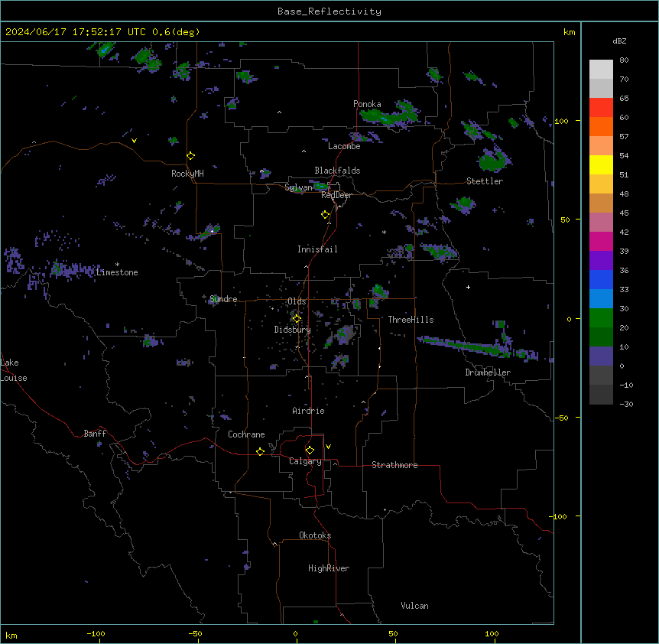659x644 pixels.
Task: Pick the orange 57–60 dBZ legend swatch
Action: (601, 126)
